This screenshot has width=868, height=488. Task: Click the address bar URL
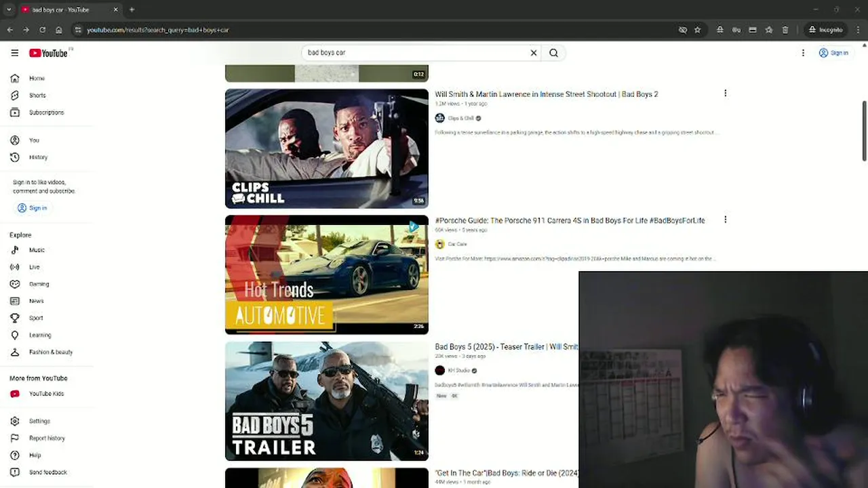pos(158,30)
